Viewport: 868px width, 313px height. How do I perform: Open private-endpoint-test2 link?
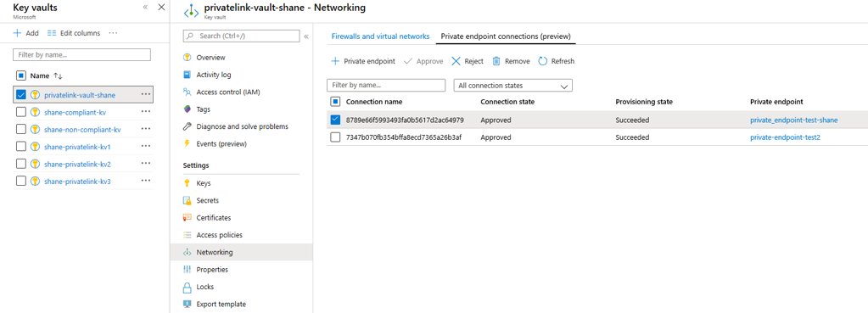(x=785, y=137)
